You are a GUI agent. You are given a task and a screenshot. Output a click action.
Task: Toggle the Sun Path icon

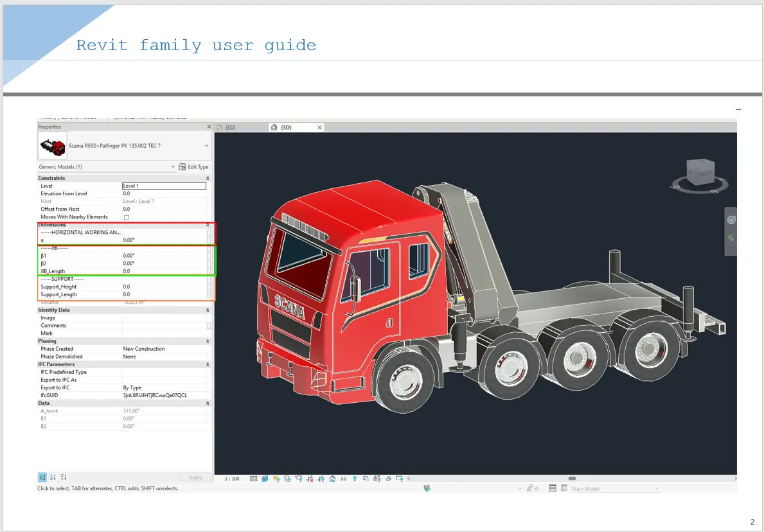tap(276, 479)
